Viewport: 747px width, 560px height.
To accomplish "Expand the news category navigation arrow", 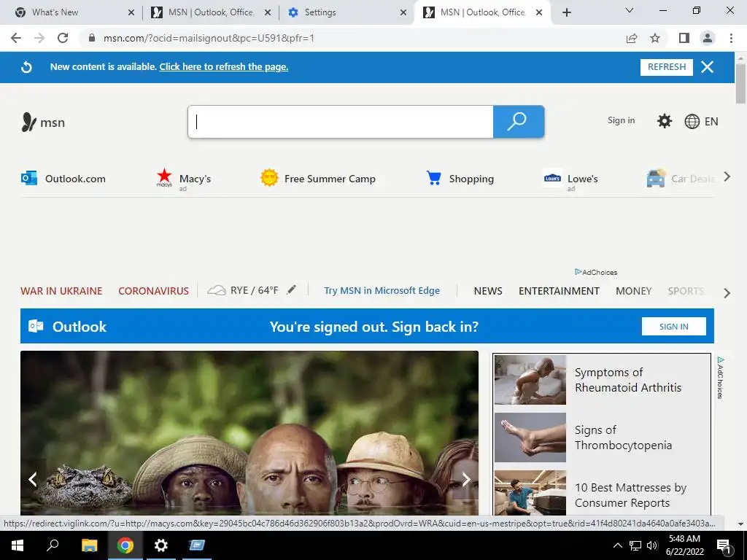I will click(x=727, y=293).
